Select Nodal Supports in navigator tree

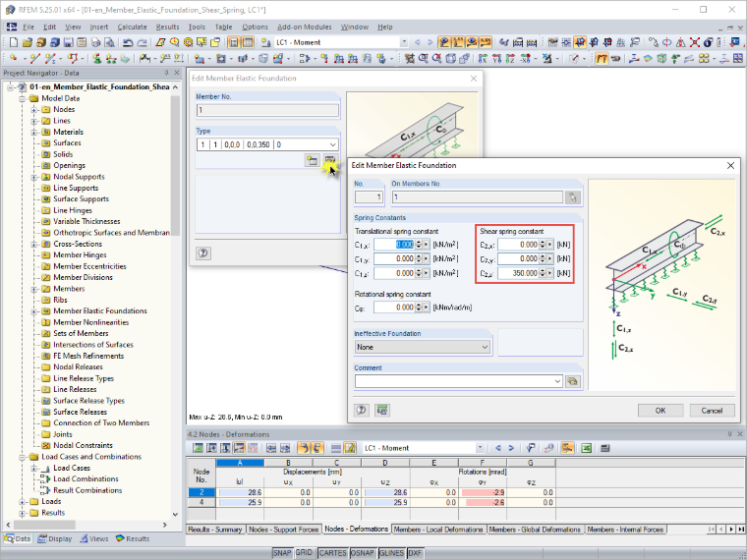[79, 177]
